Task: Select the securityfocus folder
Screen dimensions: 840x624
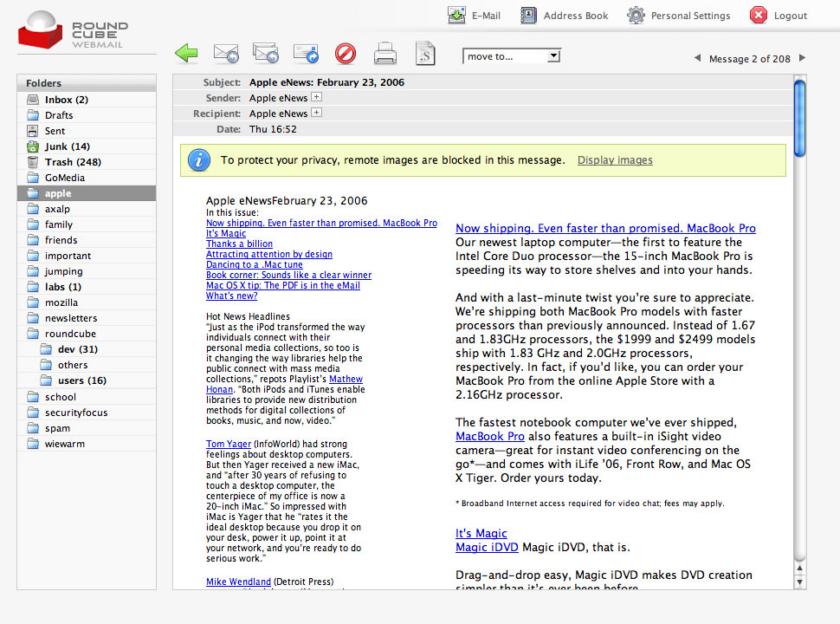Action: [87, 413]
